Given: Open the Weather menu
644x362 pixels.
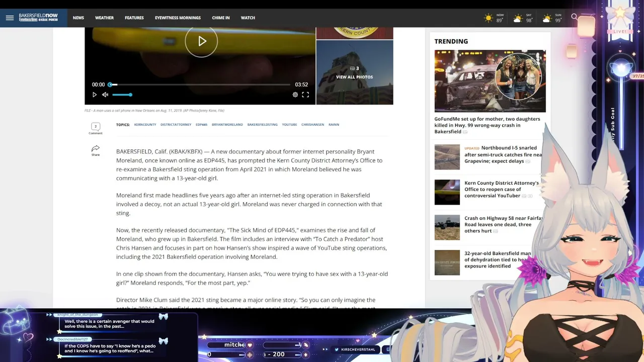Looking at the screenshot, I should click(105, 18).
